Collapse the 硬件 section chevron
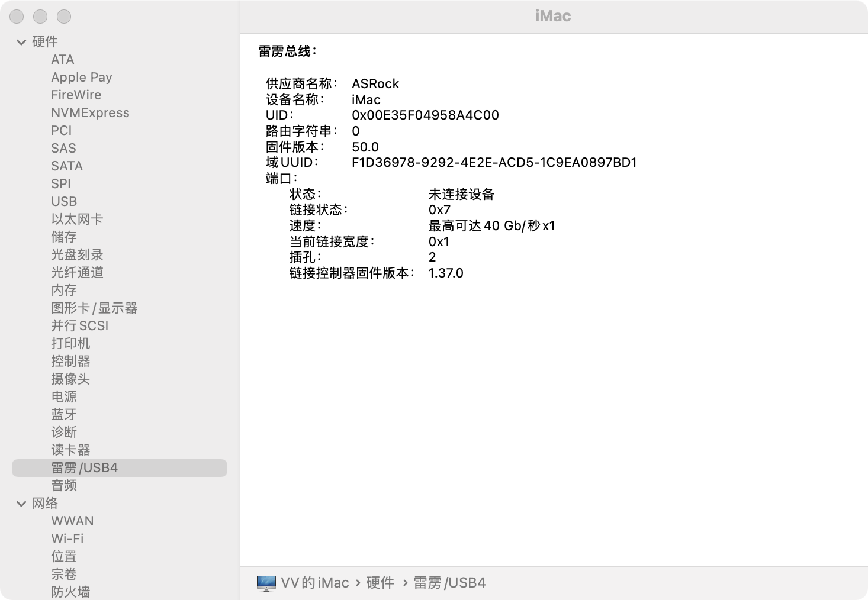The height and width of the screenshot is (600, 868). click(x=22, y=42)
